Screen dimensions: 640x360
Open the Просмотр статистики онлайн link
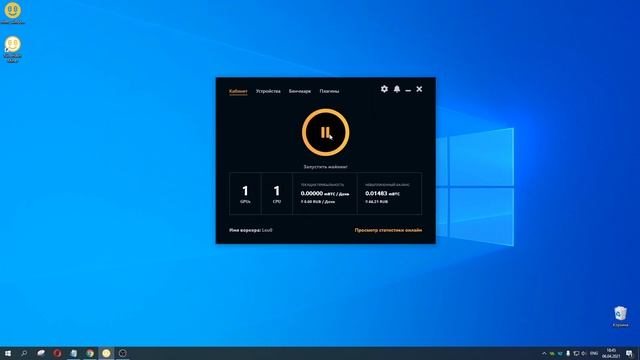click(388, 230)
